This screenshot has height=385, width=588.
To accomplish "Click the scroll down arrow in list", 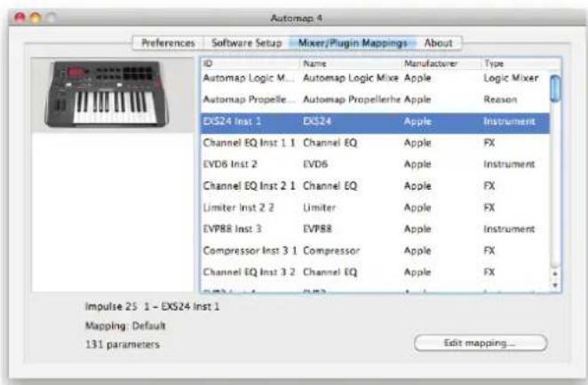I will (x=555, y=286).
